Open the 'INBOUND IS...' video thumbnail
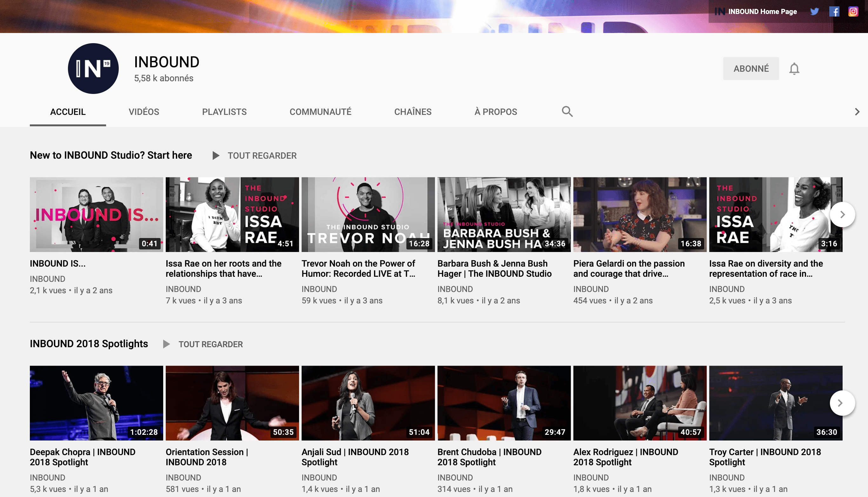The image size is (868, 497). 96,215
